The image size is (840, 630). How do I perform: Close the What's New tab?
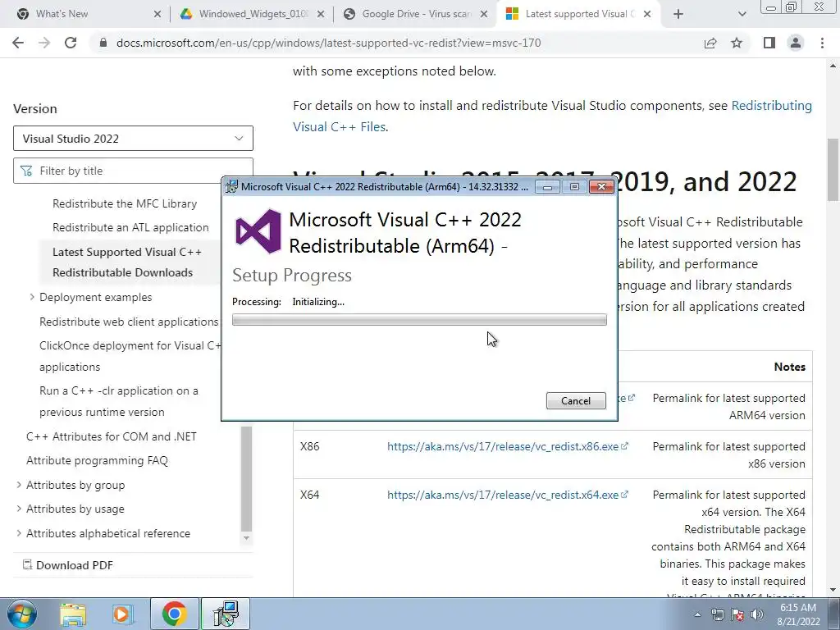click(157, 14)
